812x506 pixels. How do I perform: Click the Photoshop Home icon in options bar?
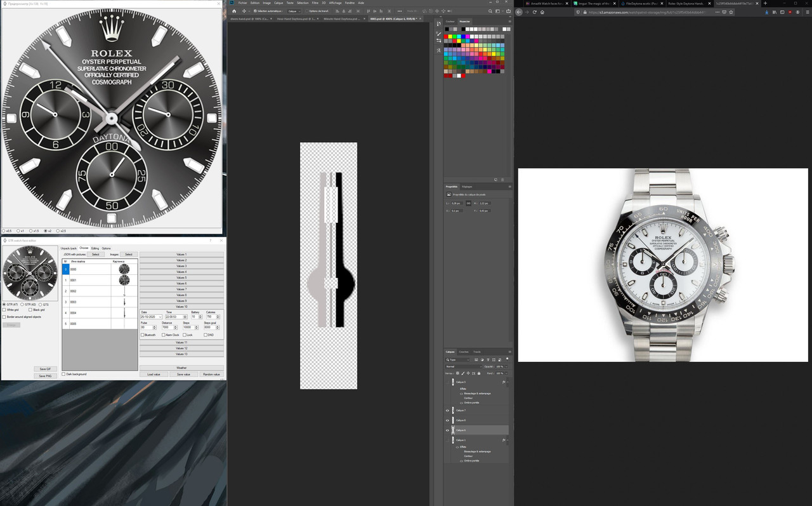233,11
